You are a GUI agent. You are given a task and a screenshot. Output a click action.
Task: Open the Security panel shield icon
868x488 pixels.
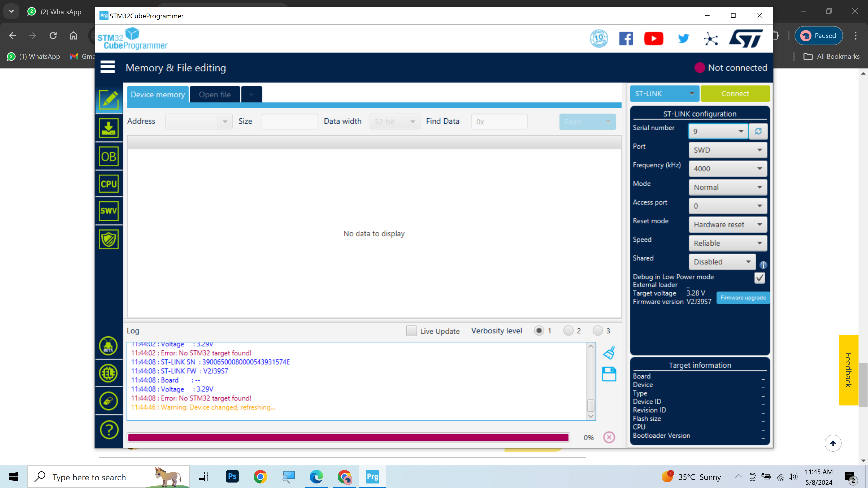pyautogui.click(x=108, y=239)
